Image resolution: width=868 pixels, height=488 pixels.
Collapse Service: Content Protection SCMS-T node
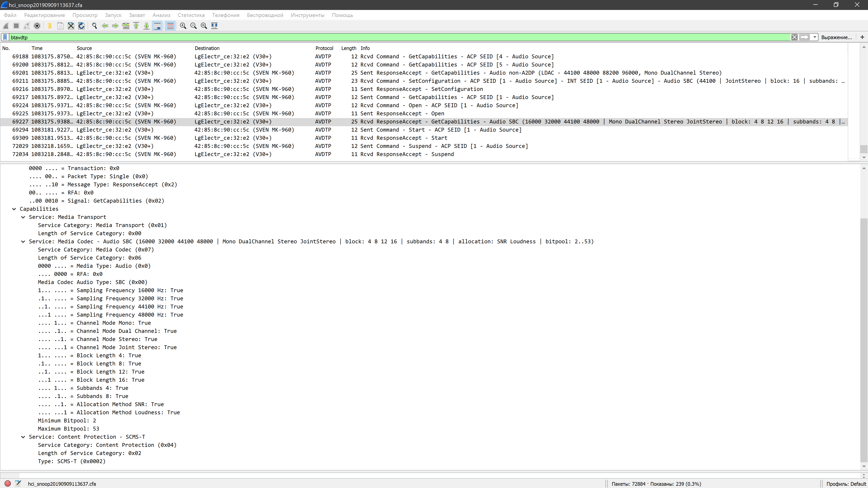click(x=23, y=437)
